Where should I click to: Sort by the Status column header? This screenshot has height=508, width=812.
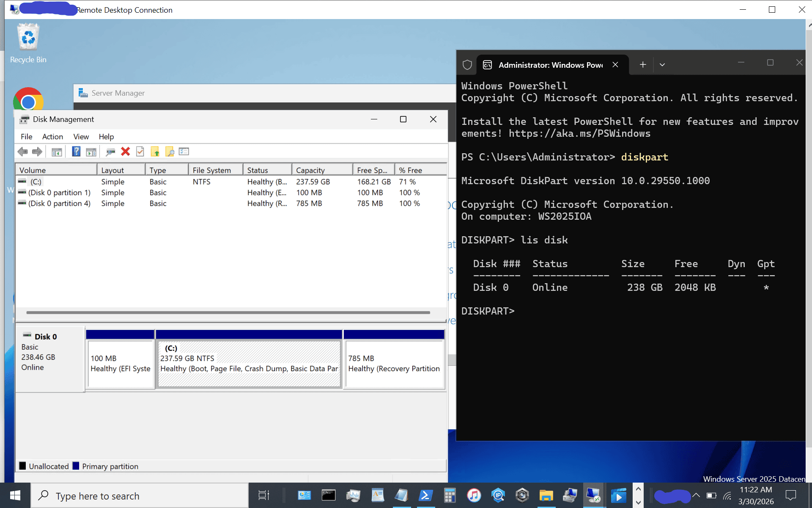(x=267, y=170)
